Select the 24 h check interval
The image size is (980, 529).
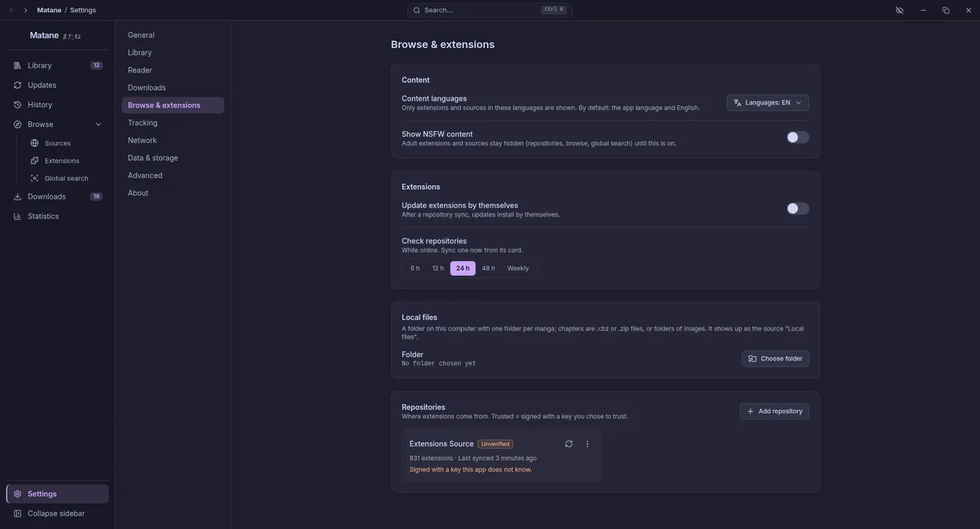[x=462, y=269]
